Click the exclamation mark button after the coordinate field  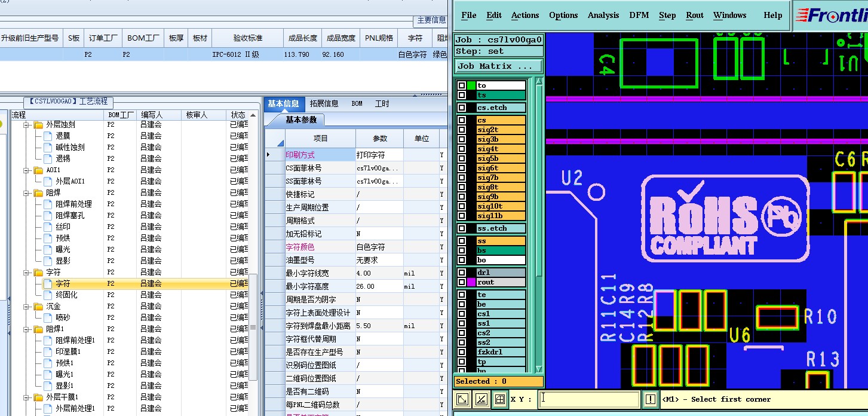pyautogui.click(x=651, y=399)
